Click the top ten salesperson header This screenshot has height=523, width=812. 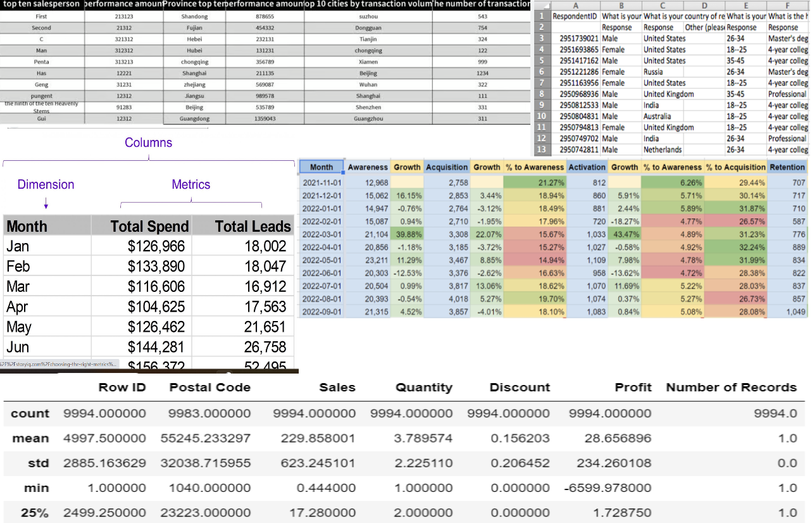[x=42, y=4]
